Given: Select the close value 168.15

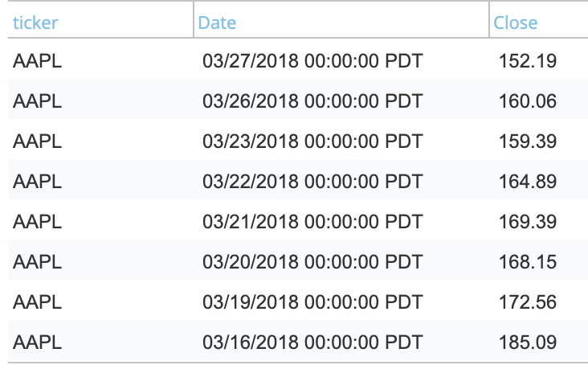Looking at the screenshot, I should coord(527,261).
